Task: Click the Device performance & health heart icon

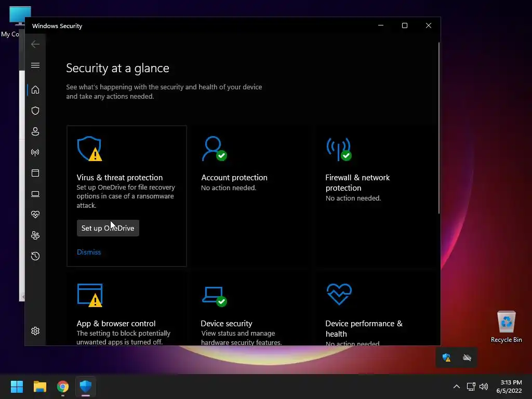Action: (339, 294)
